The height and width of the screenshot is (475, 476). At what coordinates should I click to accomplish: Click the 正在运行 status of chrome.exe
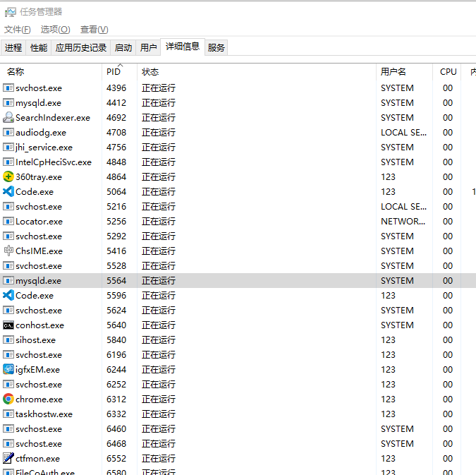[159, 399]
